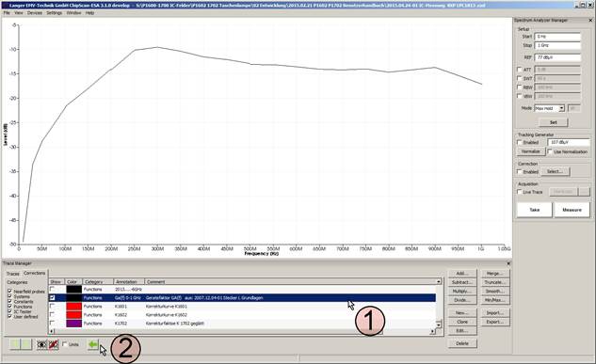The image size is (596, 364).
Task: Close the Trace Manager panel
Action: click(508, 263)
